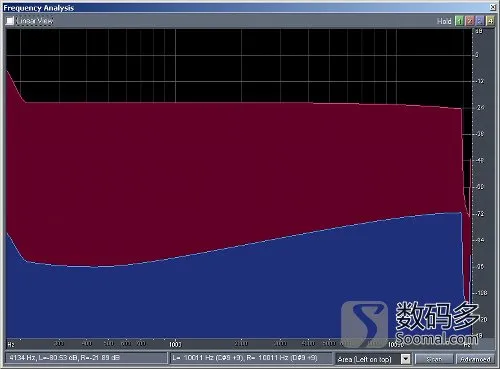Enable the Linear View checkbox
Viewport: 500px width, 369px height.
(10, 21)
